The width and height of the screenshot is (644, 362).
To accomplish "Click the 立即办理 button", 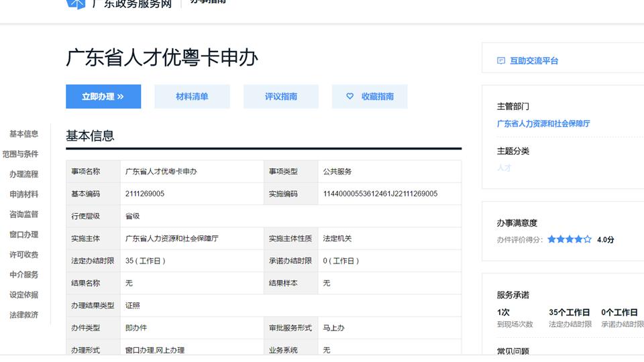I will click(103, 97).
